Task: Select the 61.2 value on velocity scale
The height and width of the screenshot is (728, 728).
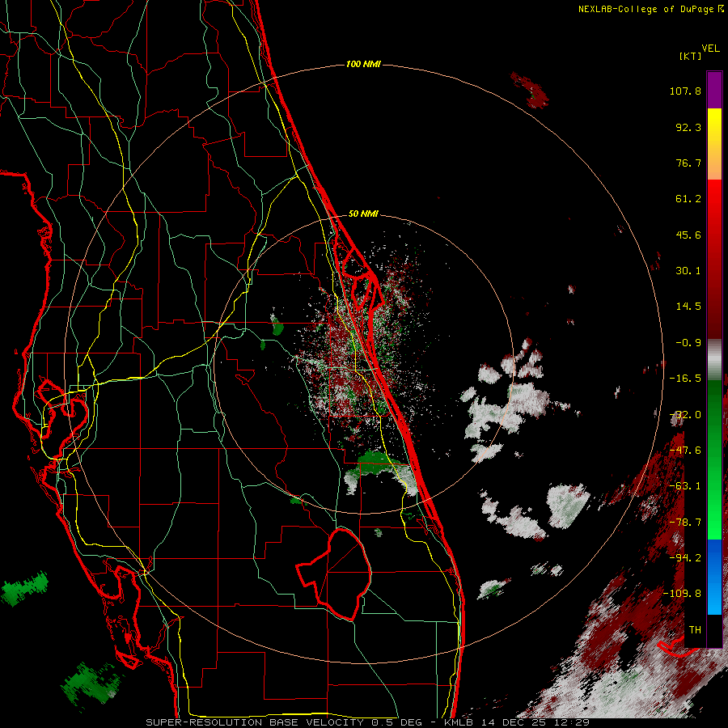Action: tap(688, 199)
